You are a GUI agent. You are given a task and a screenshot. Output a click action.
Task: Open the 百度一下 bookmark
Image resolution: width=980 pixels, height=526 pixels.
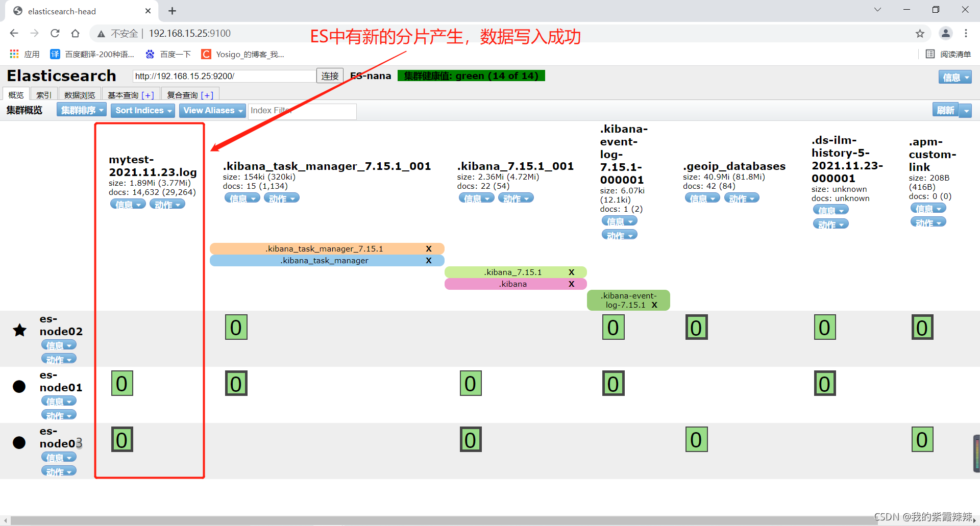(168, 54)
